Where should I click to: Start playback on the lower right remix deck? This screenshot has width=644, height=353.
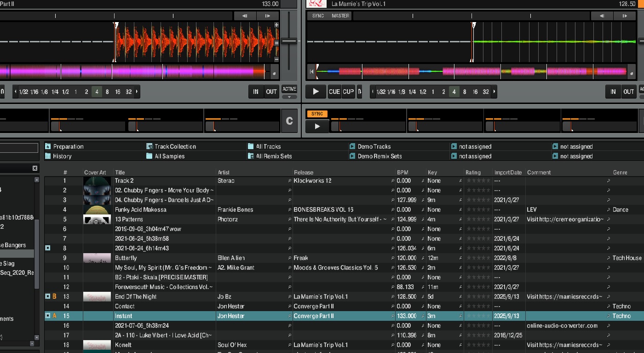tap(317, 127)
